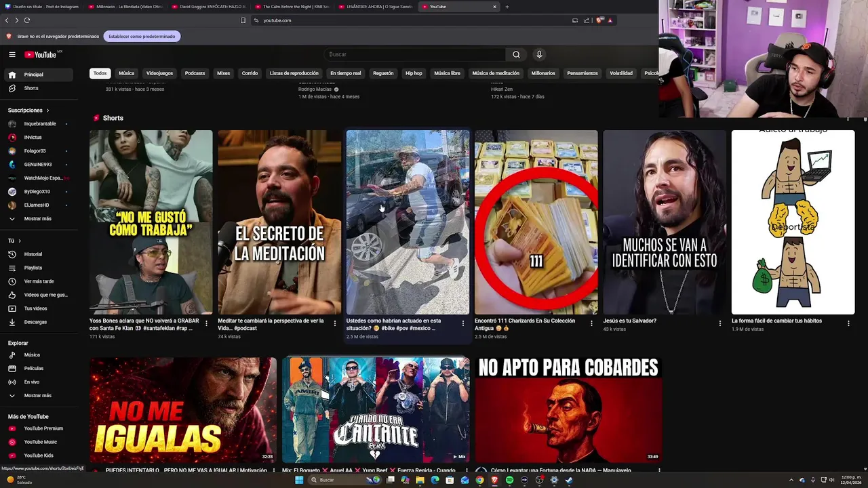
Task: Open the taskbar clock and date
Action: 850,480
